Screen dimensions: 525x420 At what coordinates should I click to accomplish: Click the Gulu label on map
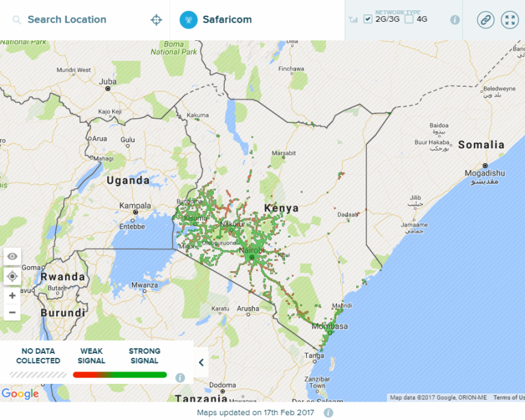click(x=128, y=139)
